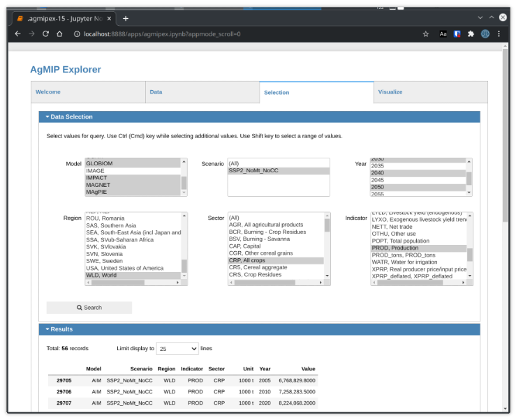Click the page vertical scrollbar thumb
This screenshot has height=420, width=516.
505,135
